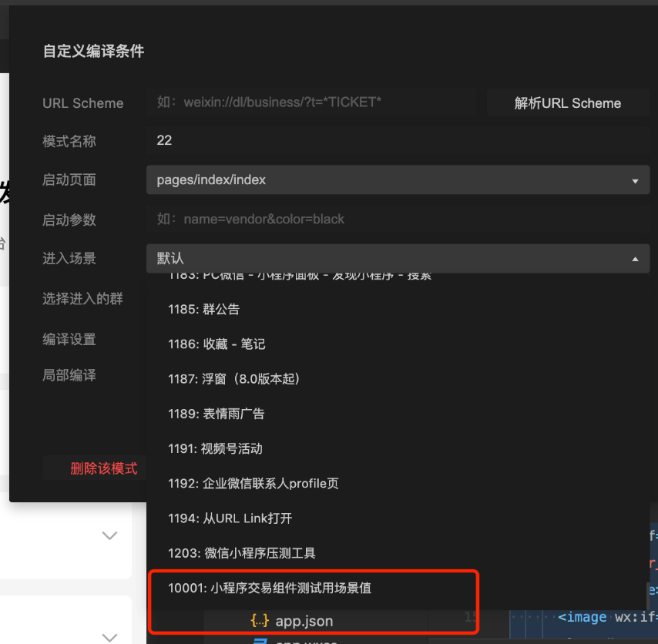The image size is (658, 644).
Task: Click the 进入场景 dropdown up arrow
Action: click(x=636, y=260)
